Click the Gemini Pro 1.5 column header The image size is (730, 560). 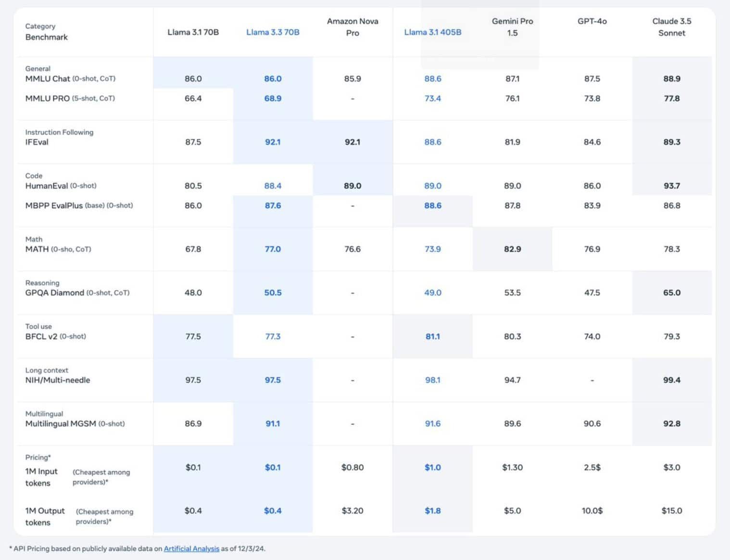tap(512, 27)
